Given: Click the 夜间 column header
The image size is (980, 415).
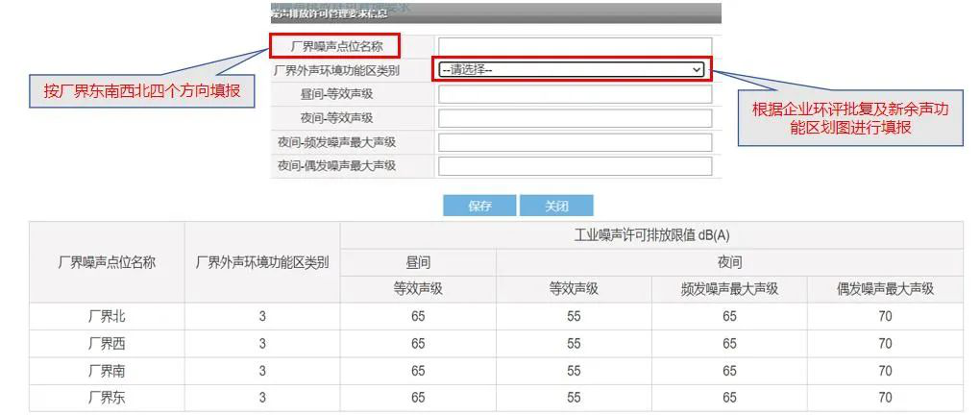Looking at the screenshot, I should pyautogui.click(x=729, y=262).
